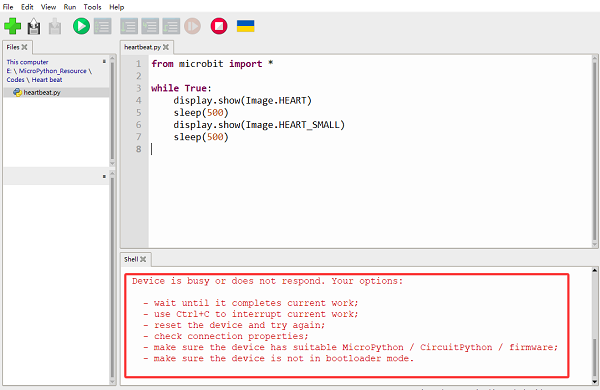The width and height of the screenshot is (600, 390).
Task: Click 'display.show(Image.HEART)' on line 4
Action: pyautogui.click(x=243, y=100)
